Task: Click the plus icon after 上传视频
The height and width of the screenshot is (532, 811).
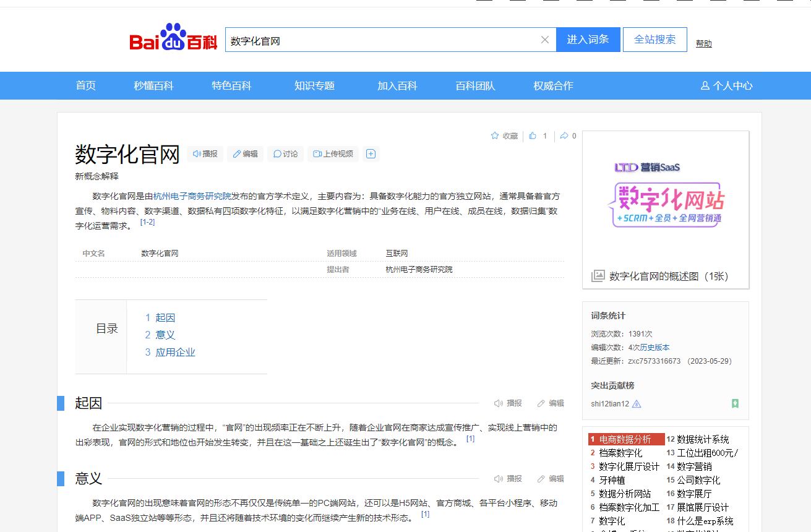Action: (x=371, y=154)
